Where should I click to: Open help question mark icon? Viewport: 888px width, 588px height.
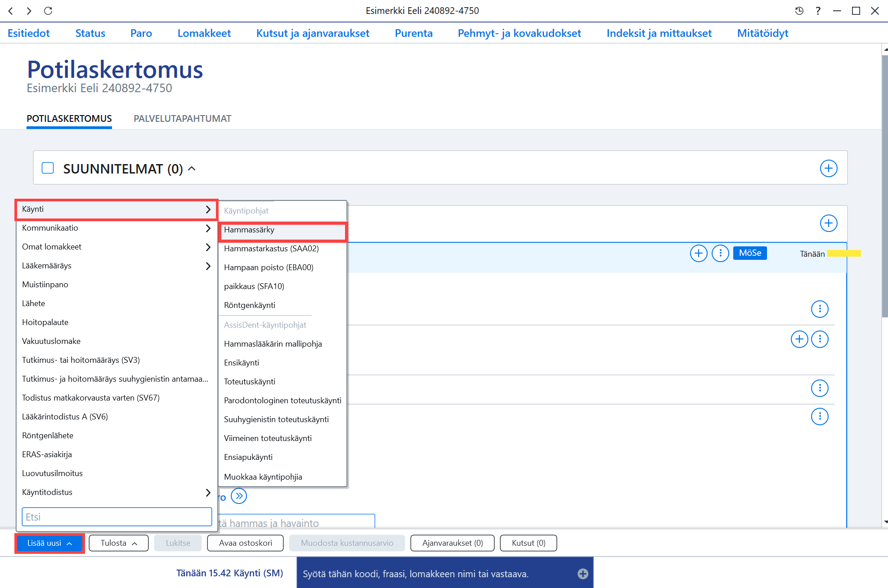(818, 11)
